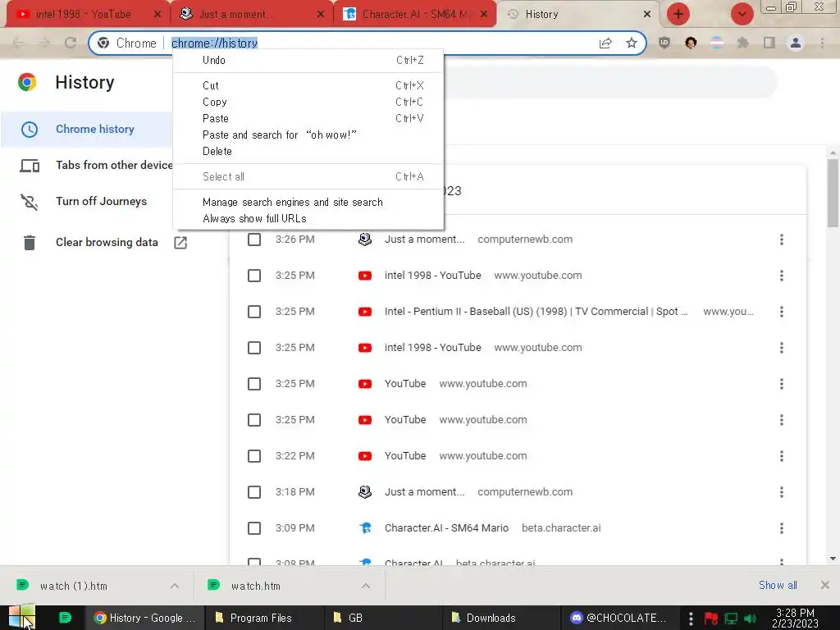Check the box for Character.AI - SM64 Mario
Screen dimensions: 840x630
click(254, 528)
